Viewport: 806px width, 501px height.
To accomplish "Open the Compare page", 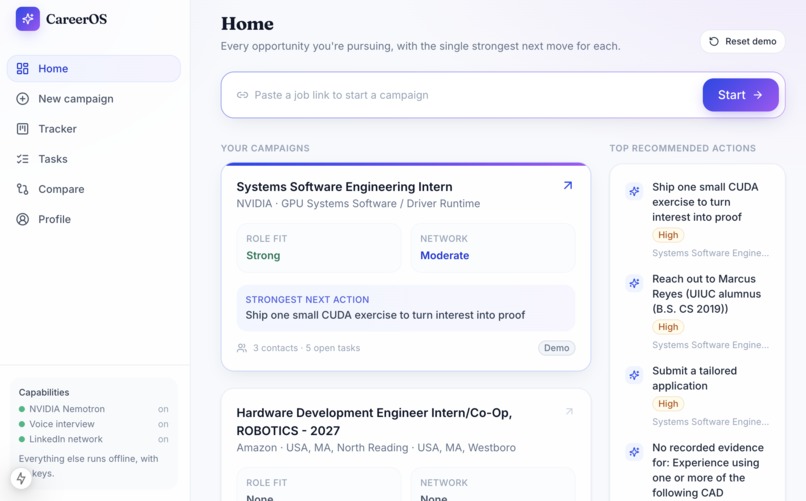I will pos(94,189).
